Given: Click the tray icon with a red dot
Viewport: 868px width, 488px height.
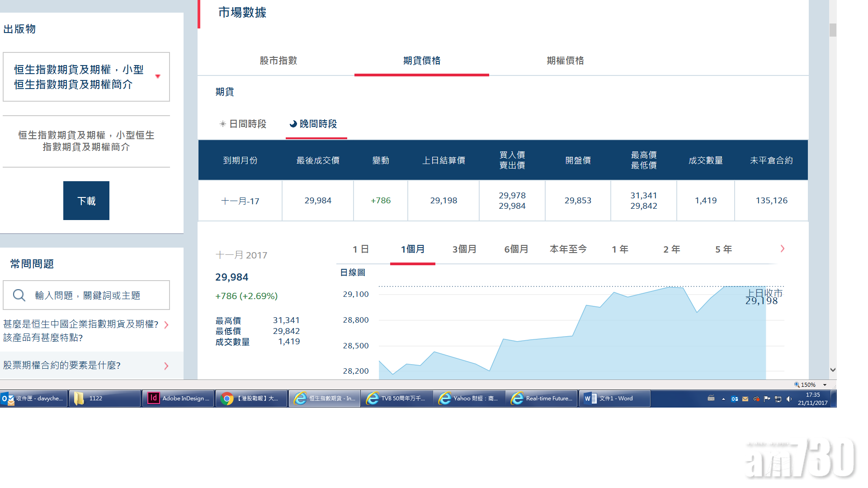Looking at the screenshot, I should tap(756, 399).
